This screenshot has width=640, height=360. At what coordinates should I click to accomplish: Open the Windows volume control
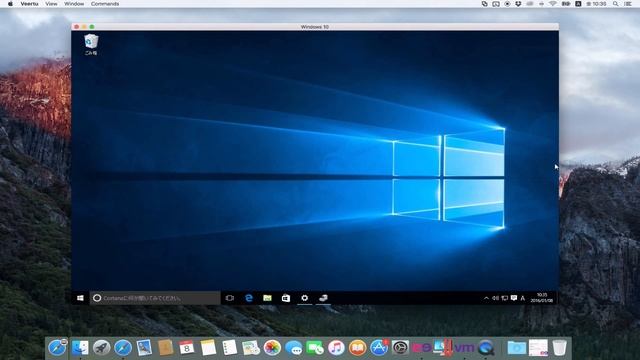[x=495, y=298]
